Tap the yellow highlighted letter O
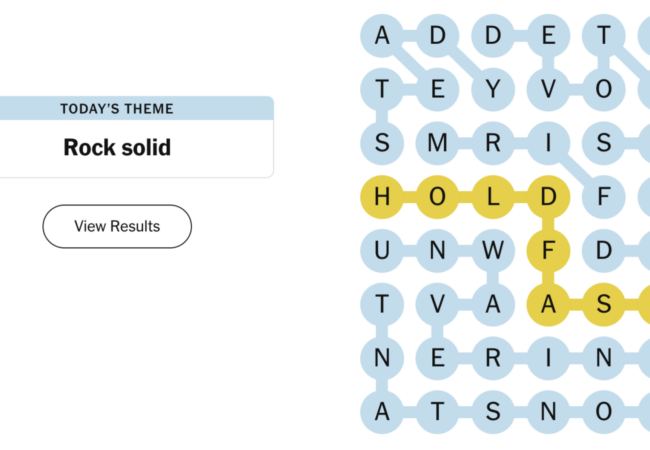This screenshot has width=650, height=450. click(437, 196)
